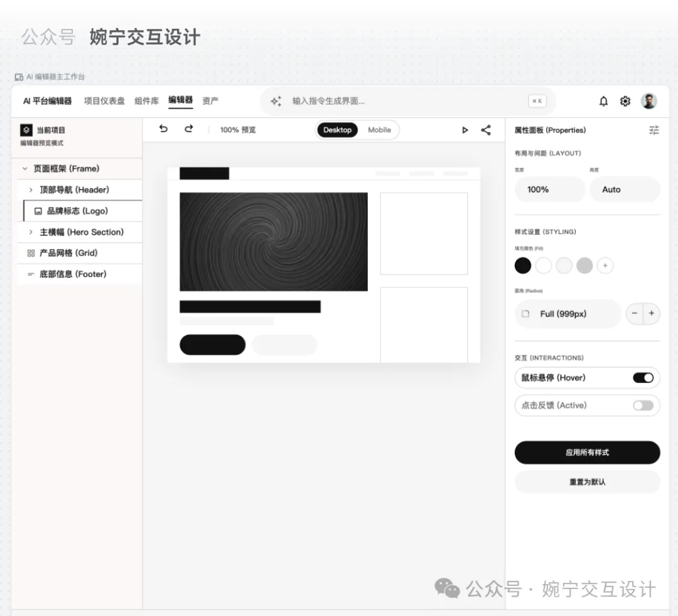Select the white fill swatch
The image size is (678, 616).
[544, 266]
